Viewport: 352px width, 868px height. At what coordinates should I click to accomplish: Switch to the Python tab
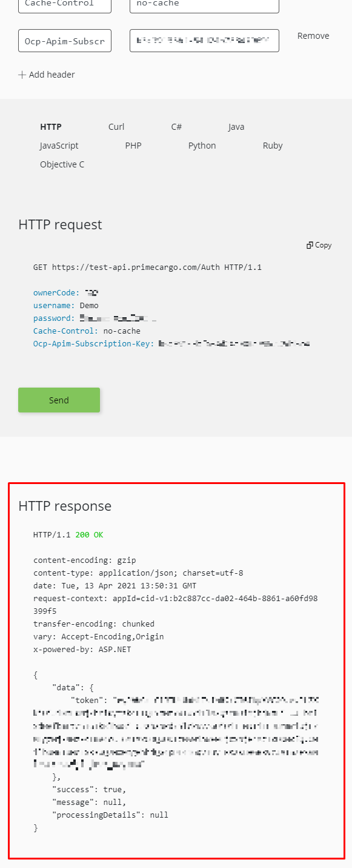point(202,146)
